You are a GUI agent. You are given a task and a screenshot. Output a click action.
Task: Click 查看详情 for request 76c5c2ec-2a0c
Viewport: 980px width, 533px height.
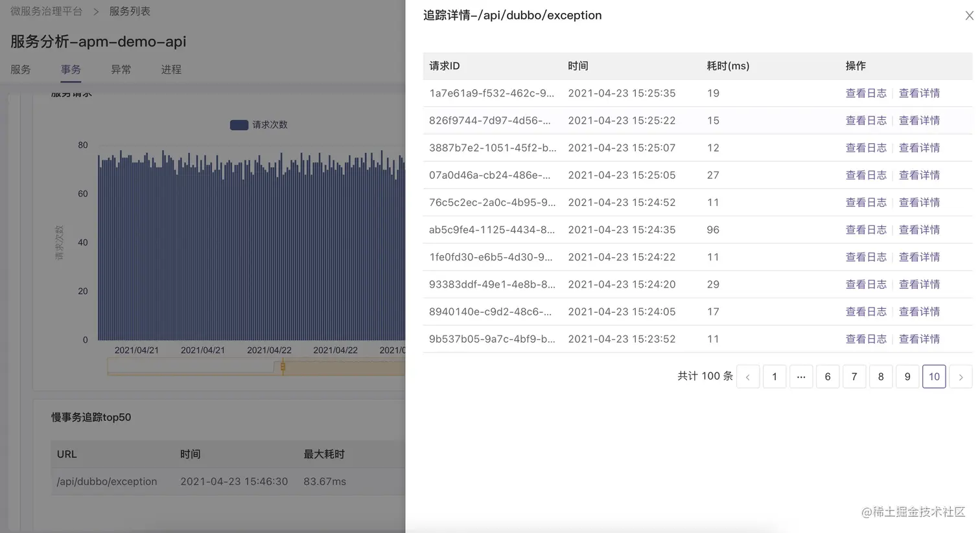click(x=919, y=202)
